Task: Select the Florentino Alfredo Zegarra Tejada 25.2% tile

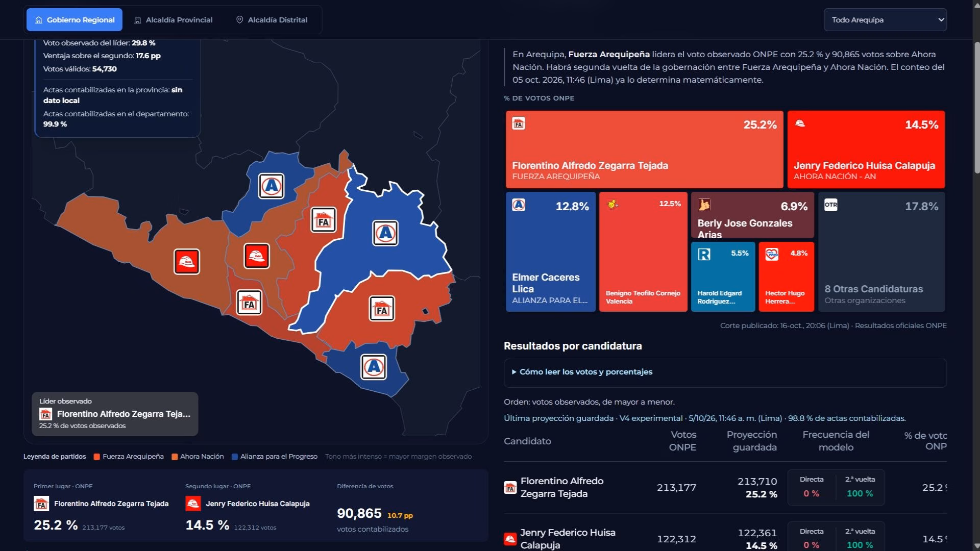Action: (x=644, y=149)
